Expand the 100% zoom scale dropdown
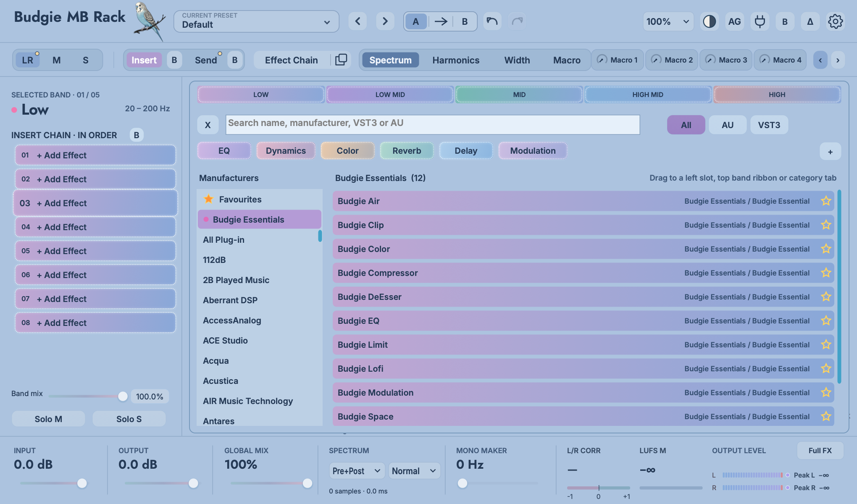The image size is (857, 504). coord(668,21)
